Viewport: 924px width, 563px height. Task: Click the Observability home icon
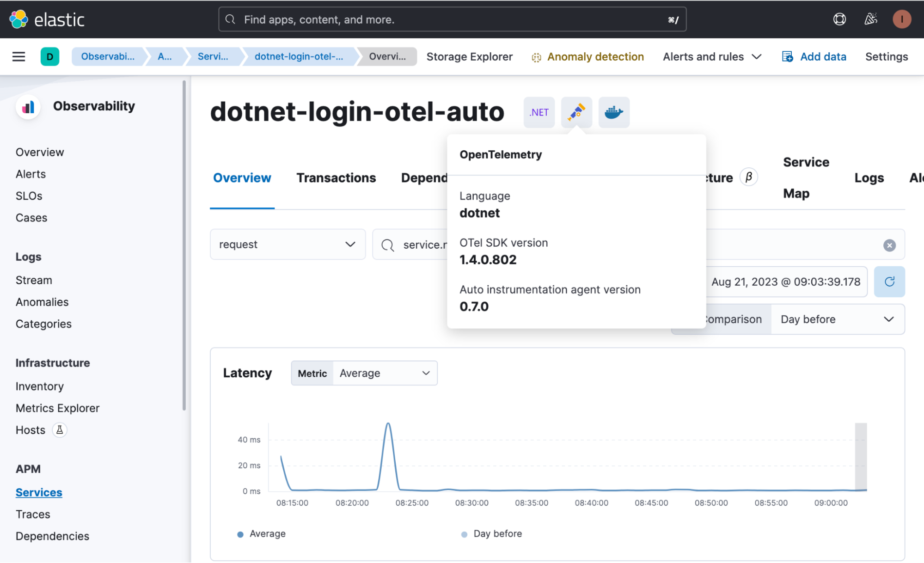(26, 105)
